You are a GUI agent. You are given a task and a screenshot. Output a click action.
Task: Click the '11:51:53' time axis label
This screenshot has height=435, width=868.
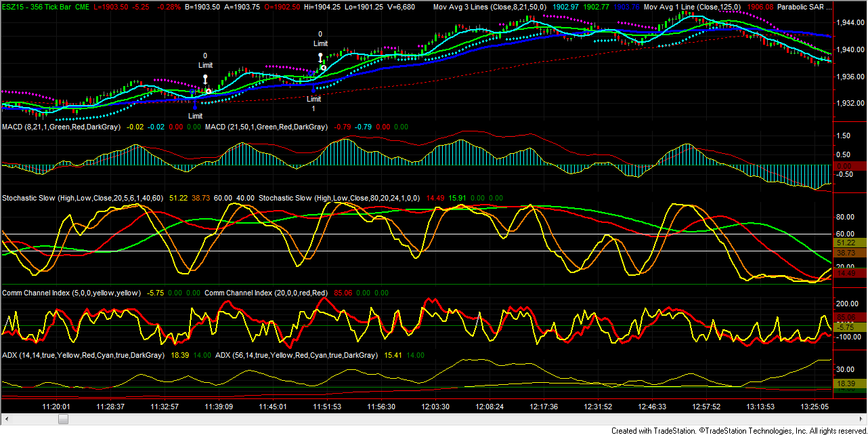[327, 407]
